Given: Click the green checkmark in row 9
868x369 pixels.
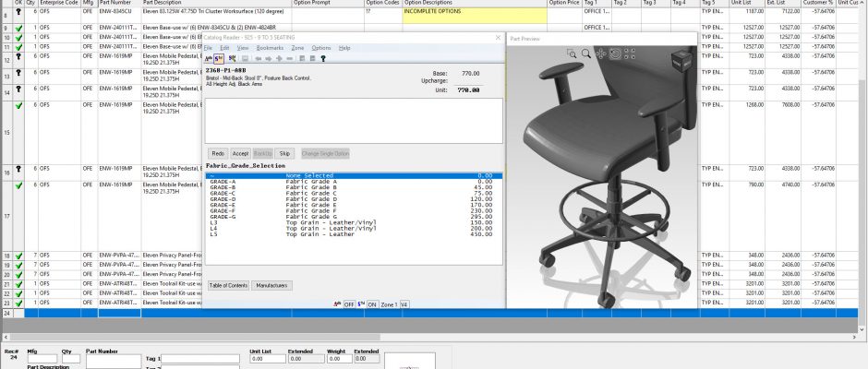Looking at the screenshot, I should (19, 30).
